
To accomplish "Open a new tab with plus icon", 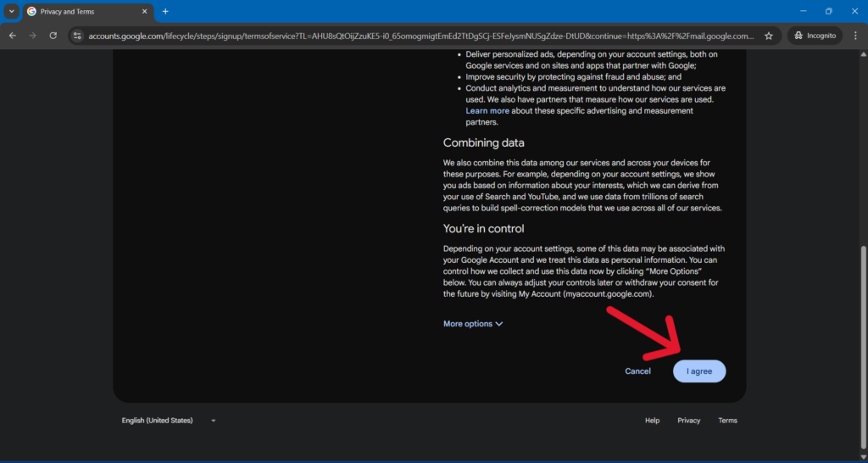I will [165, 11].
